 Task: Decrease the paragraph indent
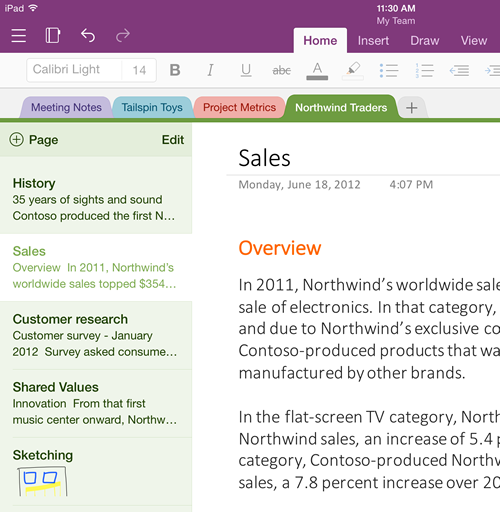pos(459,70)
